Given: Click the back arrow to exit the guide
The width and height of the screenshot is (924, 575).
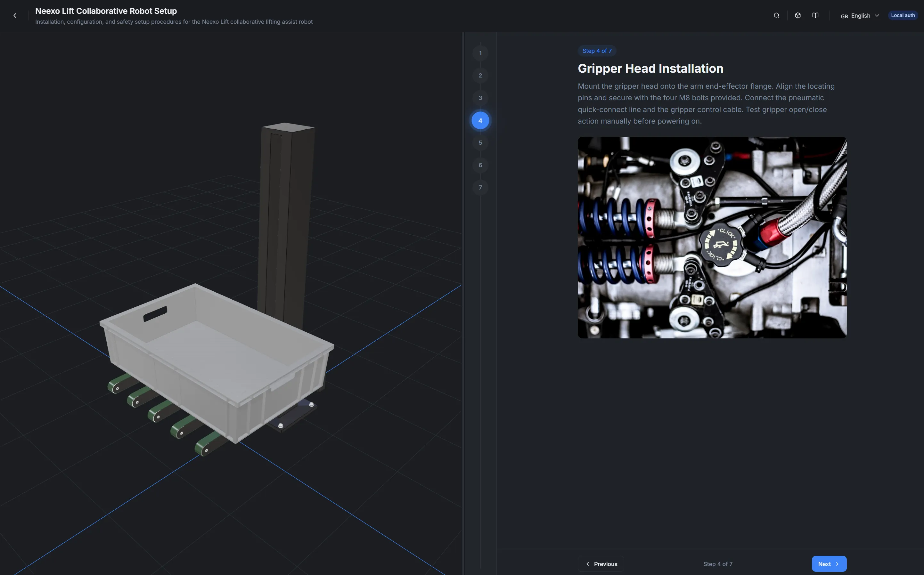Looking at the screenshot, I should point(15,15).
